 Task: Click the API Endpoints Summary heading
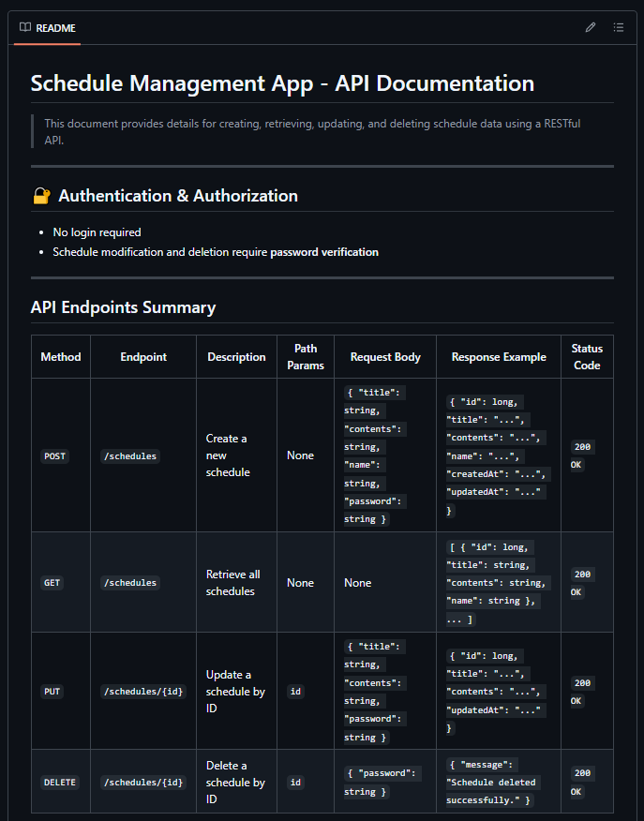click(123, 307)
